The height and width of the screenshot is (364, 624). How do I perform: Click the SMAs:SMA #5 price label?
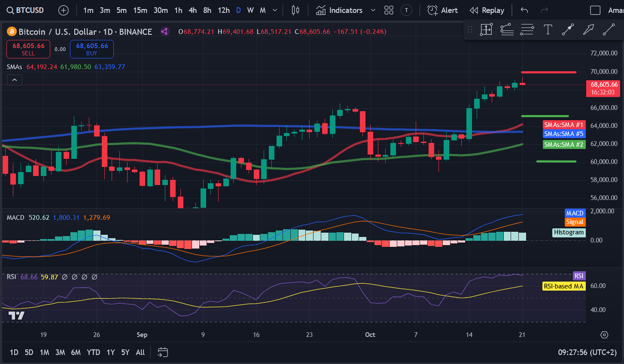564,134
